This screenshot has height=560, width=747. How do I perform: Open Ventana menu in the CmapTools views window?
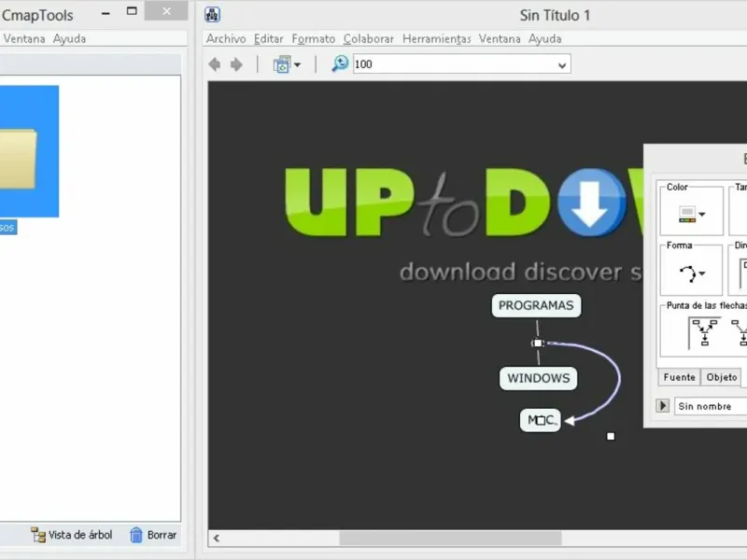coord(24,39)
